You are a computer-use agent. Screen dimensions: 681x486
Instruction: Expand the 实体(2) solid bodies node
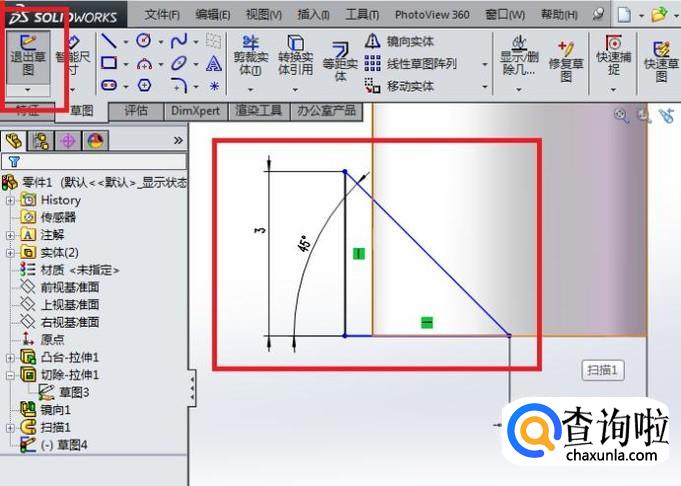click(10, 252)
